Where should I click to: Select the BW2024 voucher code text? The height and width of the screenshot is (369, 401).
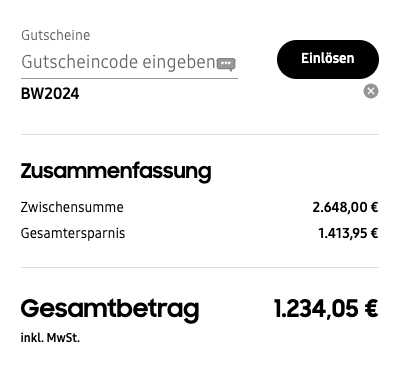50,94
